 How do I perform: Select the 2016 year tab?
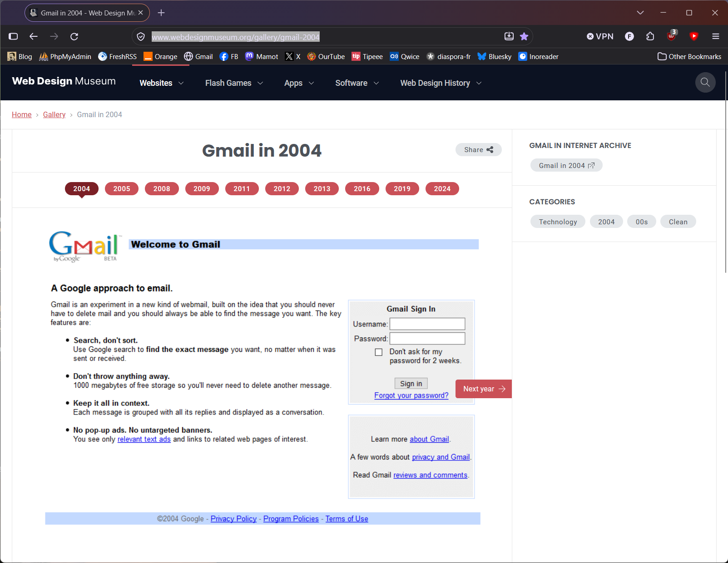pos(362,189)
